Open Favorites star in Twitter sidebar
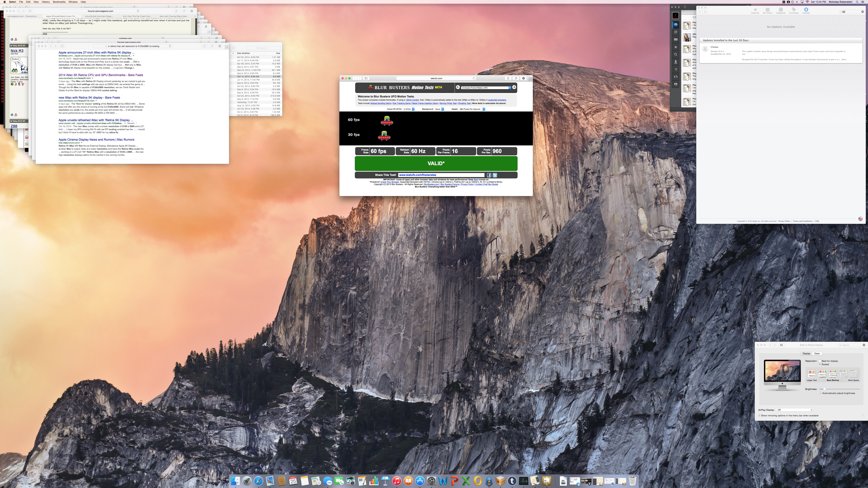868x488 pixels. (676, 47)
